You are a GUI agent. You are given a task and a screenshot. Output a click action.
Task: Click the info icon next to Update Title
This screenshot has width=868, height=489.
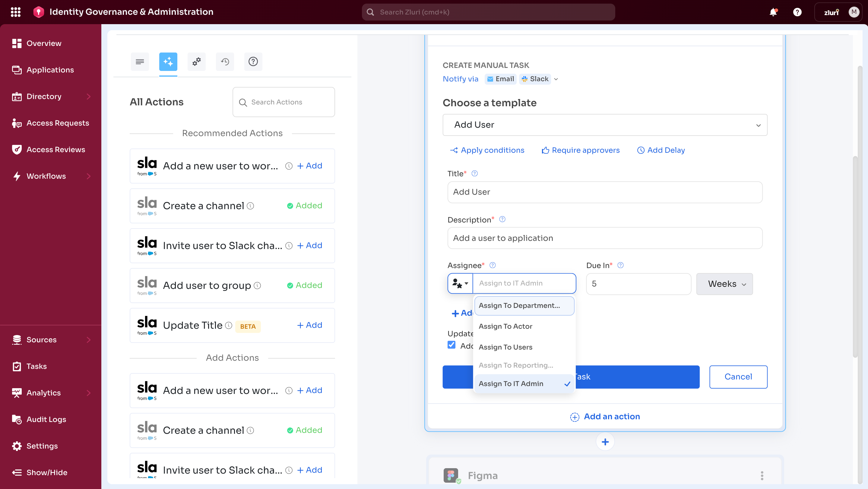tap(229, 325)
